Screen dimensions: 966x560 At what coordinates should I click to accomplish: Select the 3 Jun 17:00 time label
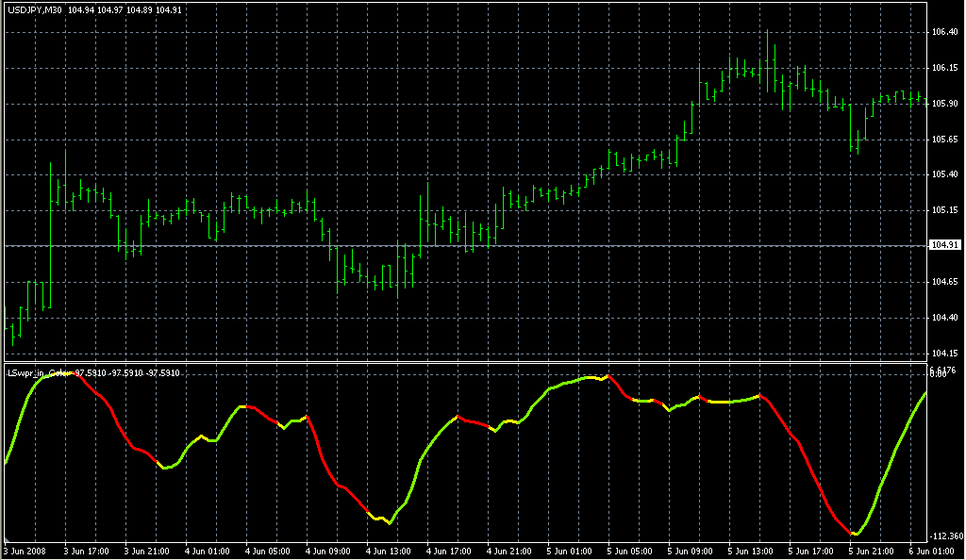pos(88,552)
